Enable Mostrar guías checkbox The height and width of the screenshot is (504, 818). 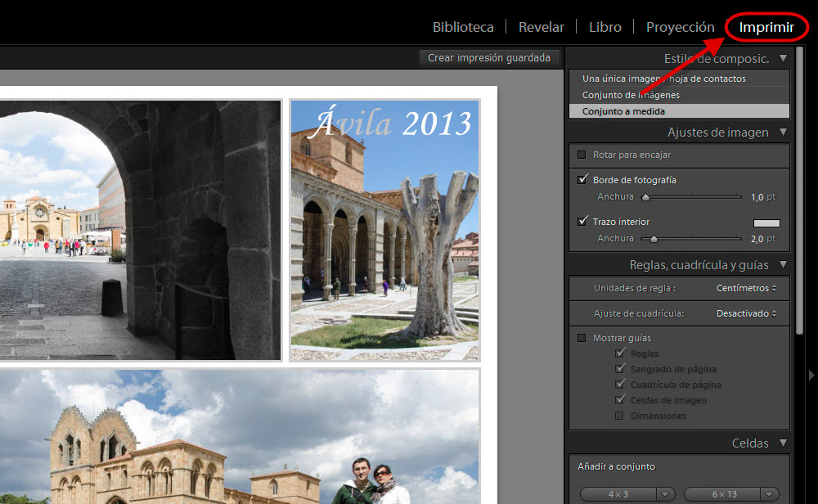tap(582, 338)
